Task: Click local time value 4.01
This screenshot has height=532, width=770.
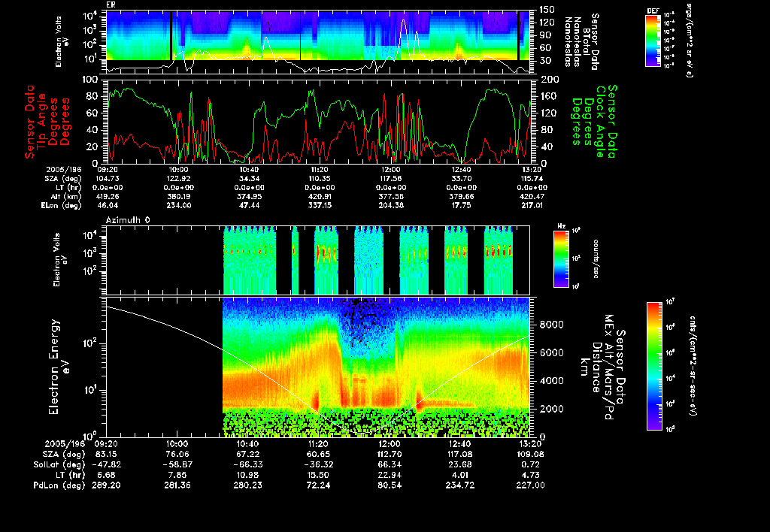Action: click(x=460, y=475)
